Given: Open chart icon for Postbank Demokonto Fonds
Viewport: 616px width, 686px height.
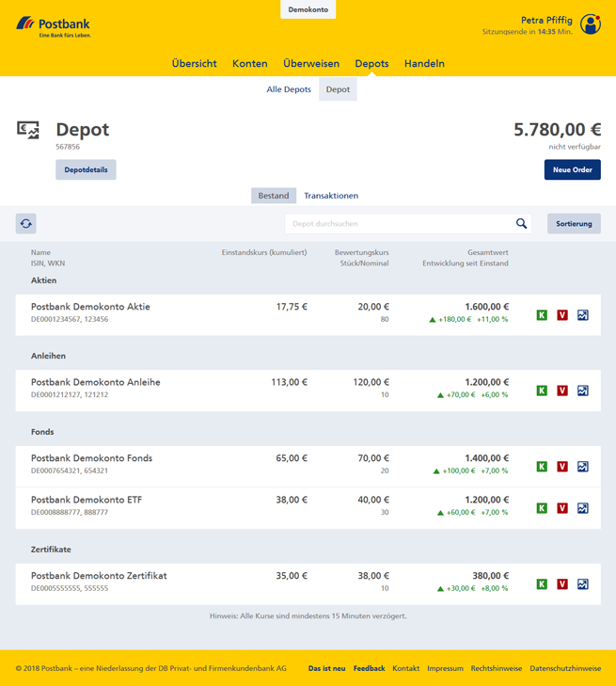Looking at the screenshot, I should pos(583,467).
